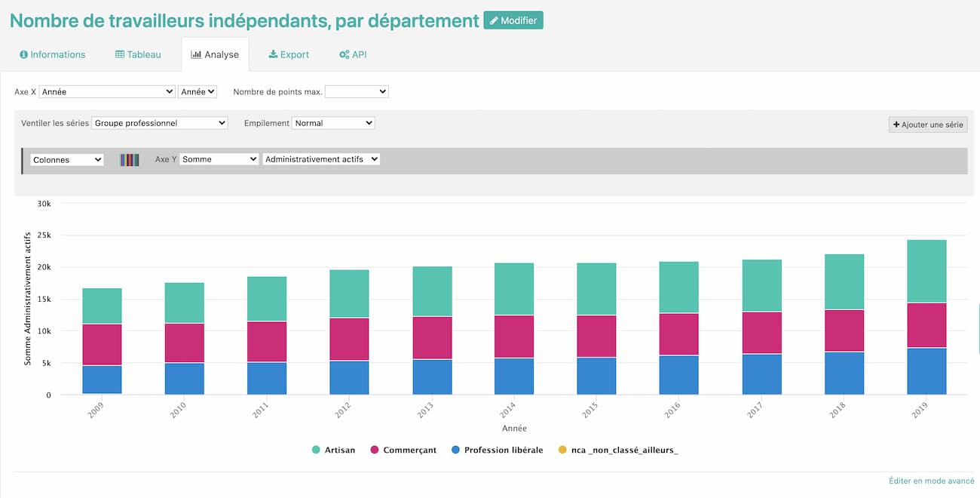The height and width of the screenshot is (498, 980).
Task: Click Éditer en mode avancé link
Action: 932,481
